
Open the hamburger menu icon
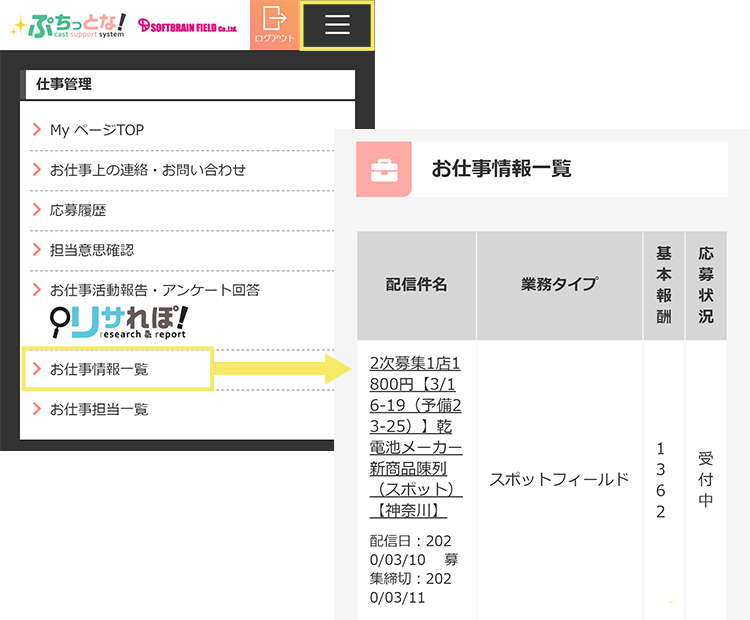(337, 25)
